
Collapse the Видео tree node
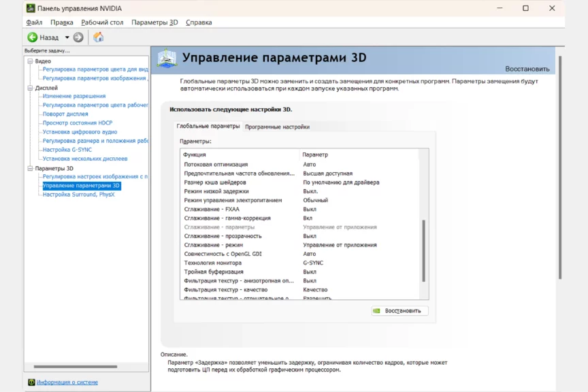[29, 61]
